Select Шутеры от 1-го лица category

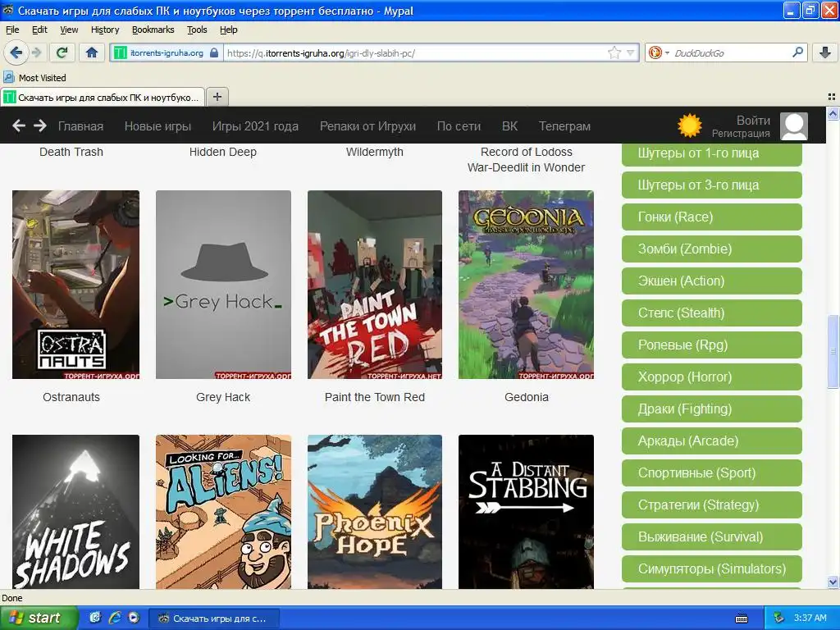pos(711,153)
